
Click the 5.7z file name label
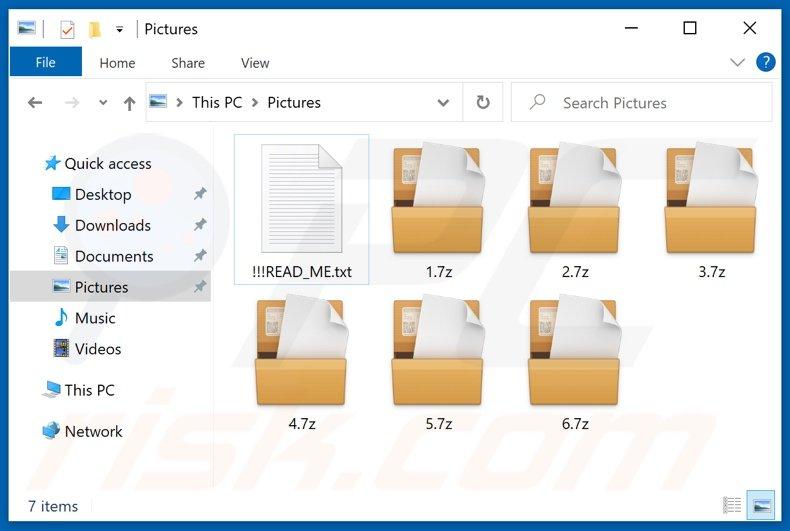coord(439,424)
